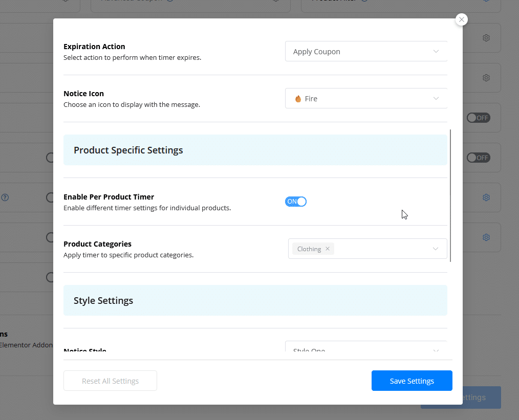Remove the Clothing category tag via its X
This screenshot has width=519, height=420.
[328, 249]
